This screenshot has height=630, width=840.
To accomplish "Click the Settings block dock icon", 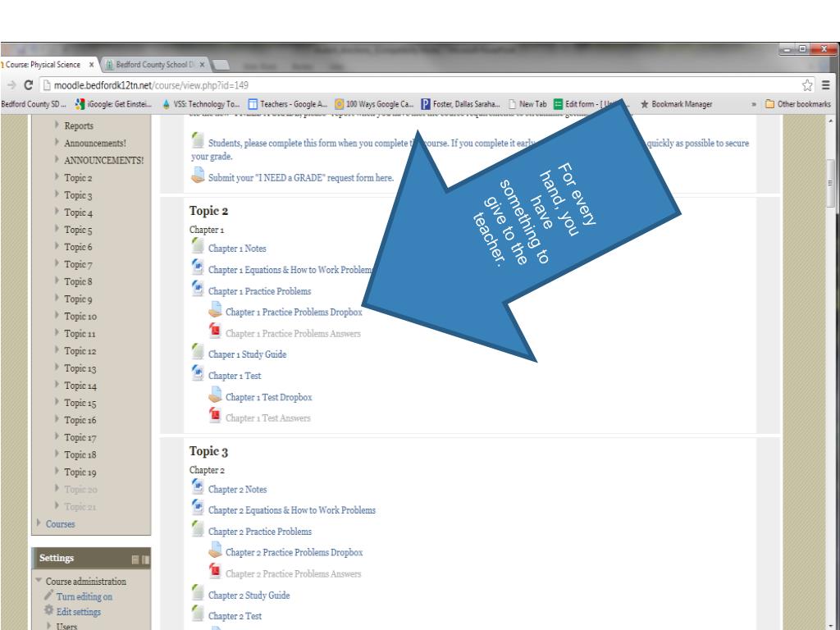I will 146,559.
